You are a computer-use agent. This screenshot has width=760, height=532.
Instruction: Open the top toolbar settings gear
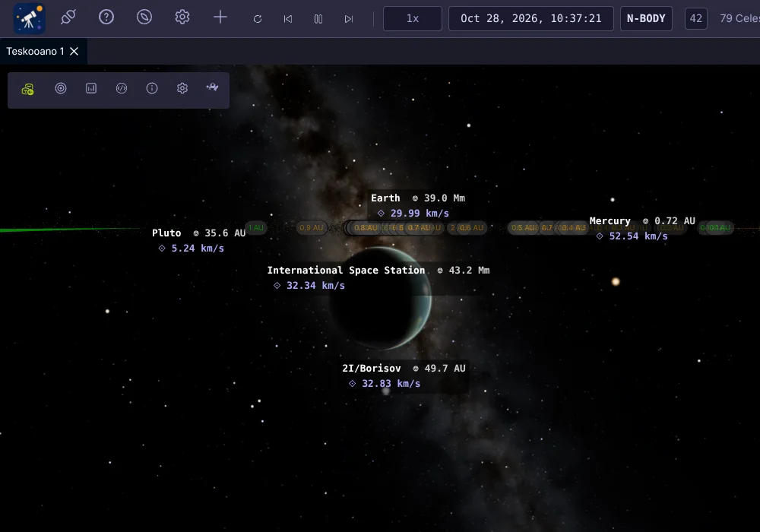(x=182, y=17)
